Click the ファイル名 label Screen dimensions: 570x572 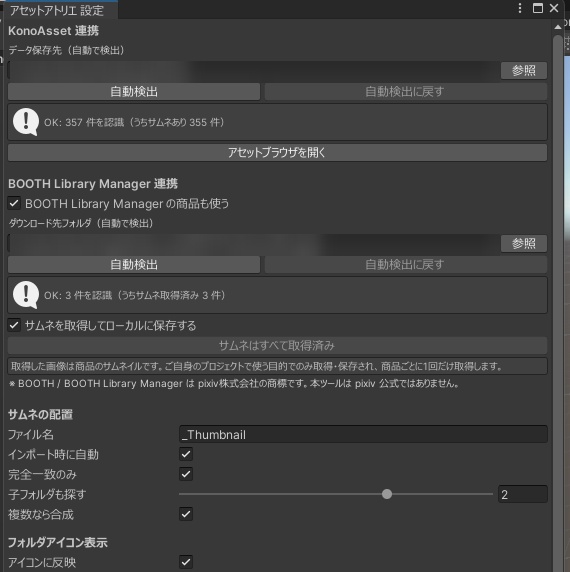[x=31, y=434]
